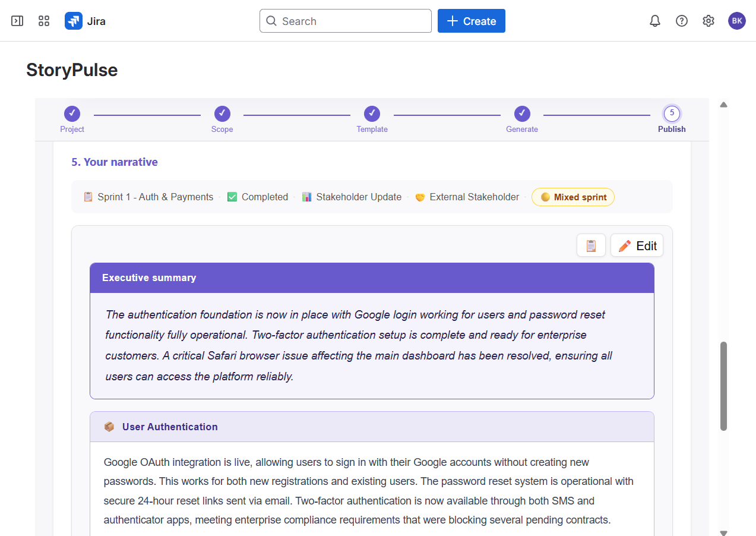Click the Mixed sprint badge
The width and height of the screenshot is (756, 536).
pos(573,197)
